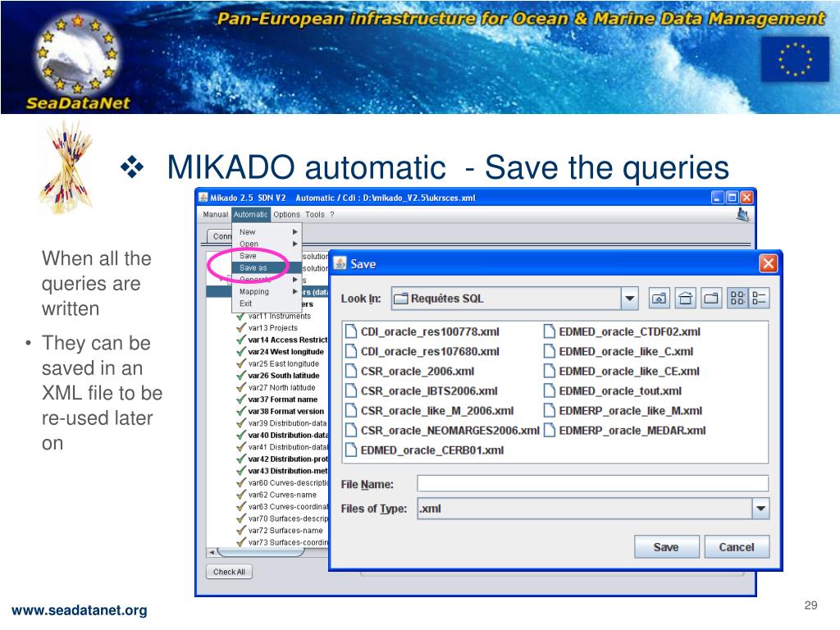The image size is (840, 630).
Task: Click the Java icon in the Save dialog title bar
Action: (340, 263)
